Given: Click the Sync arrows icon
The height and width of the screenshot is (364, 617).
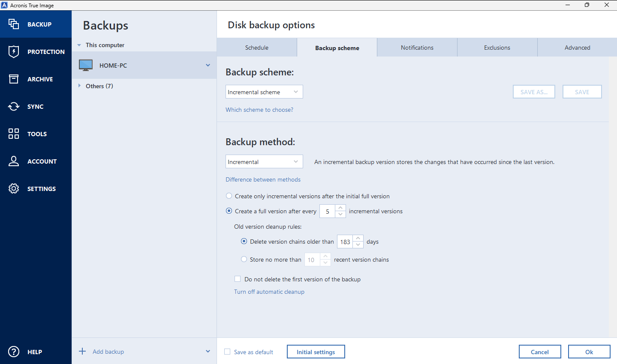Looking at the screenshot, I should 13,106.
